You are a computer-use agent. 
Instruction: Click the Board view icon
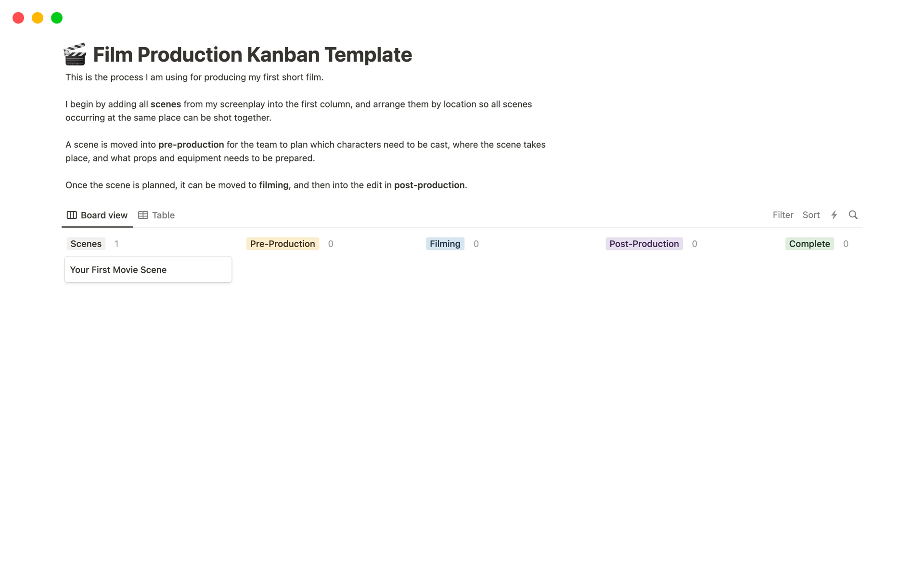coord(72,215)
